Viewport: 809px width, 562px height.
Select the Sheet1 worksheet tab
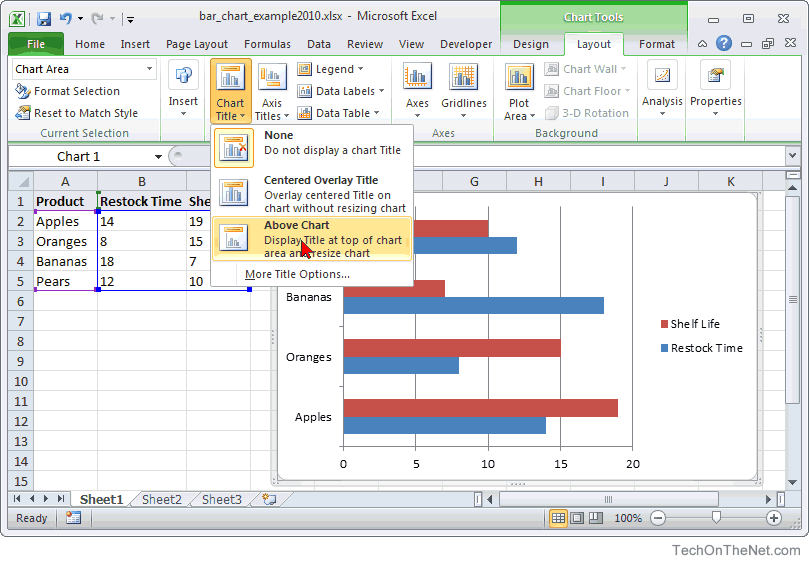101,499
